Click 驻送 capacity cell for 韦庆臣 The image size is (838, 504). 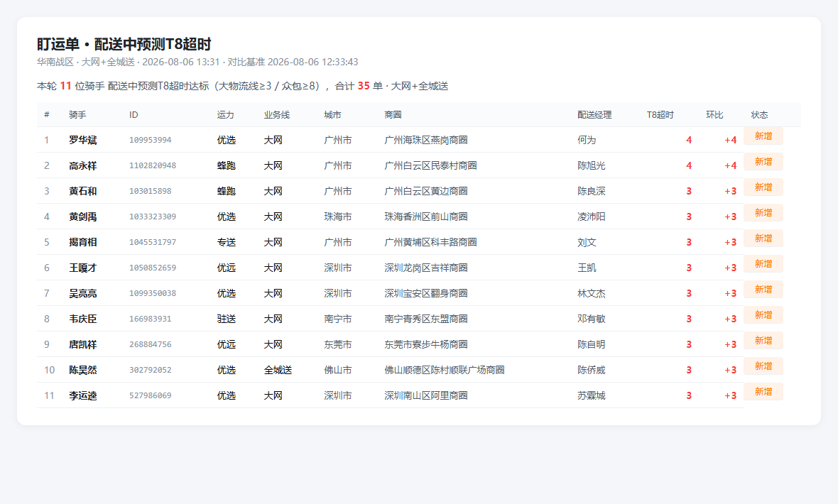pos(227,319)
